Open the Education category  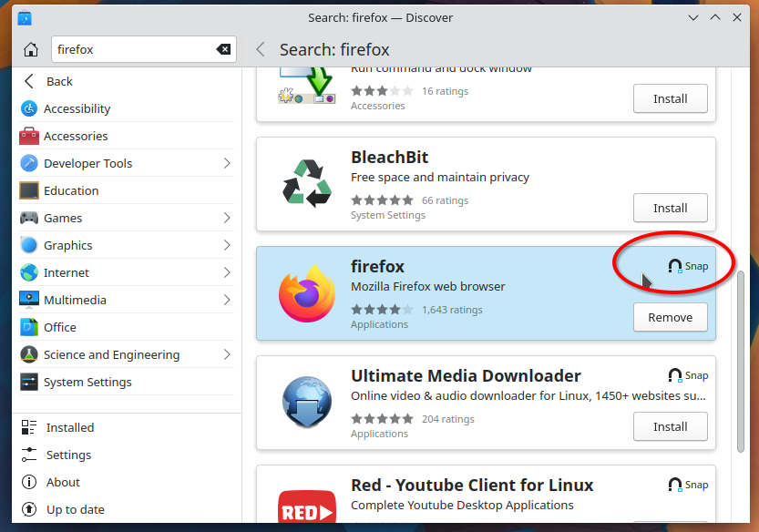[71, 190]
